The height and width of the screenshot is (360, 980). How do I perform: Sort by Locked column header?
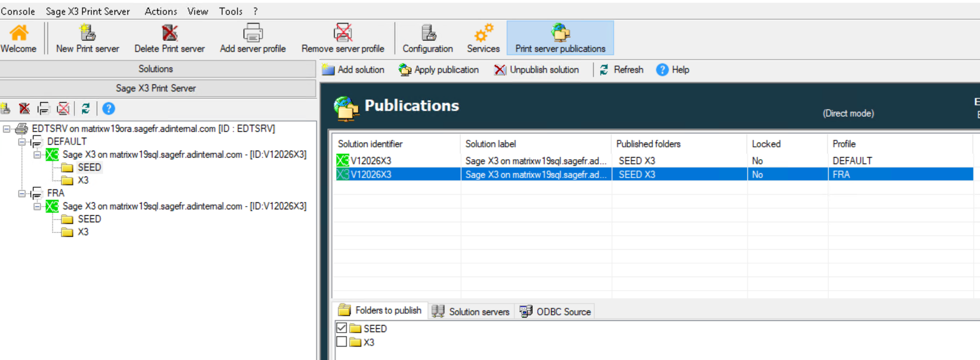pos(787,144)
